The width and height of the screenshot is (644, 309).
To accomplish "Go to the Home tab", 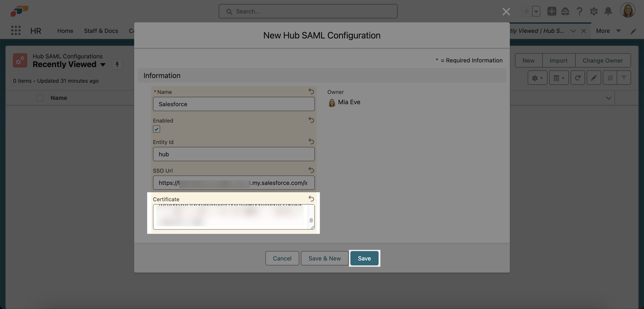I will coord(65,31).
